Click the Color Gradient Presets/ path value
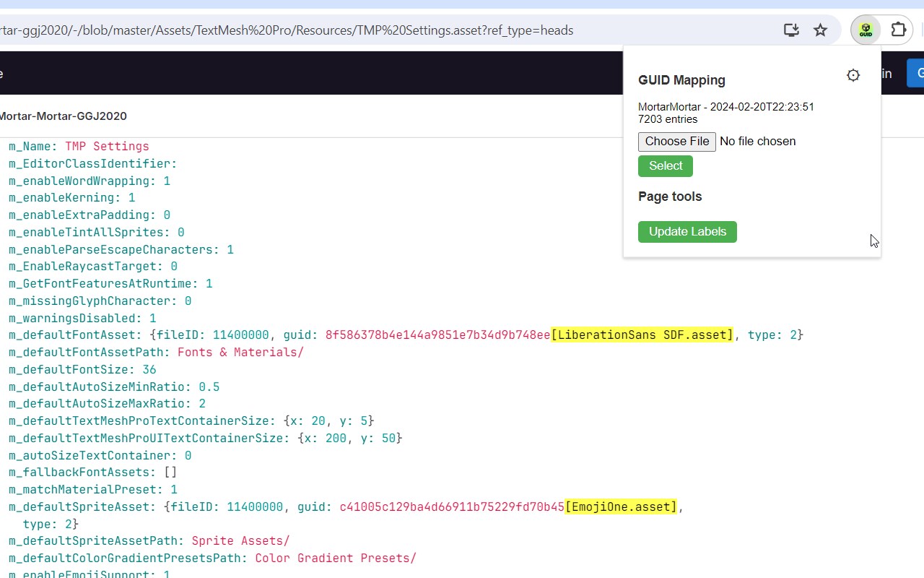Image resolution: width=924 pixels, height=578 pixels. (x=336, y=558)
